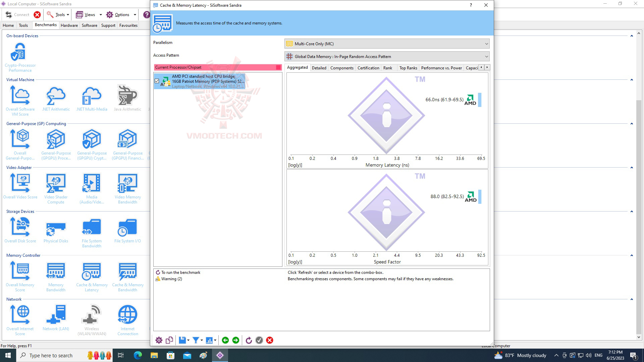Open Cache & Memory Bandwidth benchmark
The image size is (644, 362).
(x=127, y=277)
